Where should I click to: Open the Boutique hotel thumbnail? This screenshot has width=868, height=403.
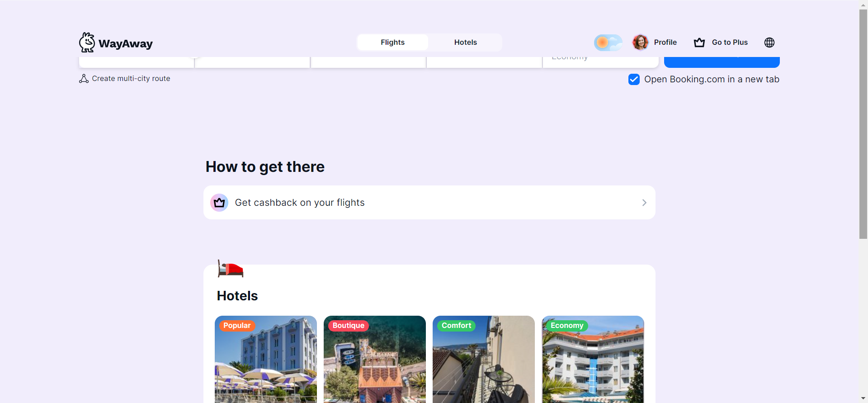(375, 359)
